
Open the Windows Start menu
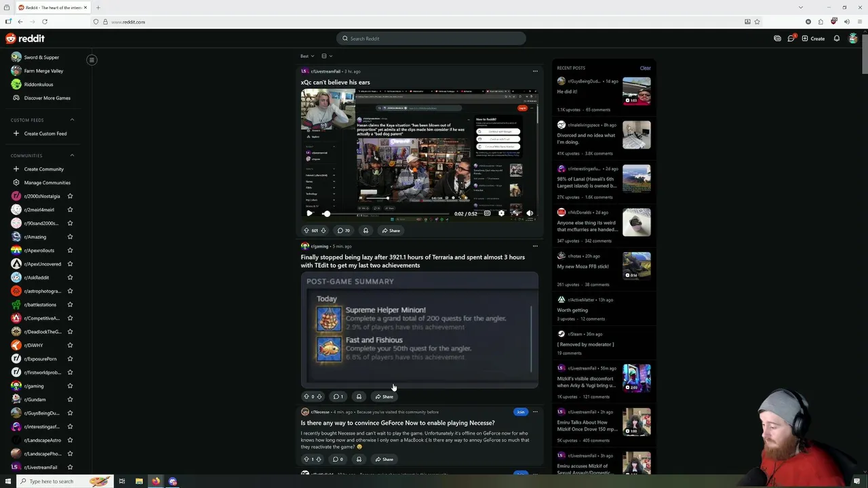(8, 481)
